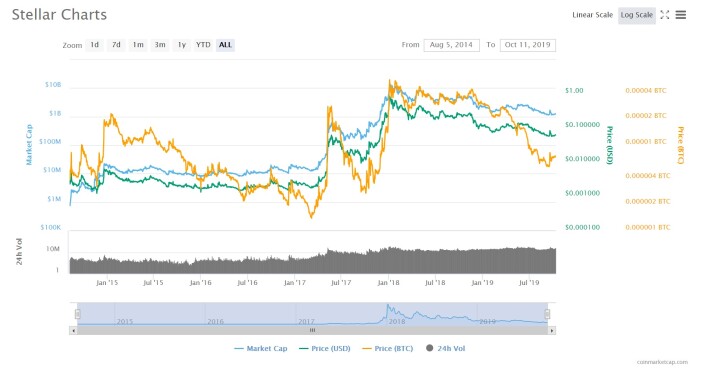Viewport: 710px width, 377px height.
Task: Select Log Scale option
Action: pyautogui.click(x=637, y=15)
